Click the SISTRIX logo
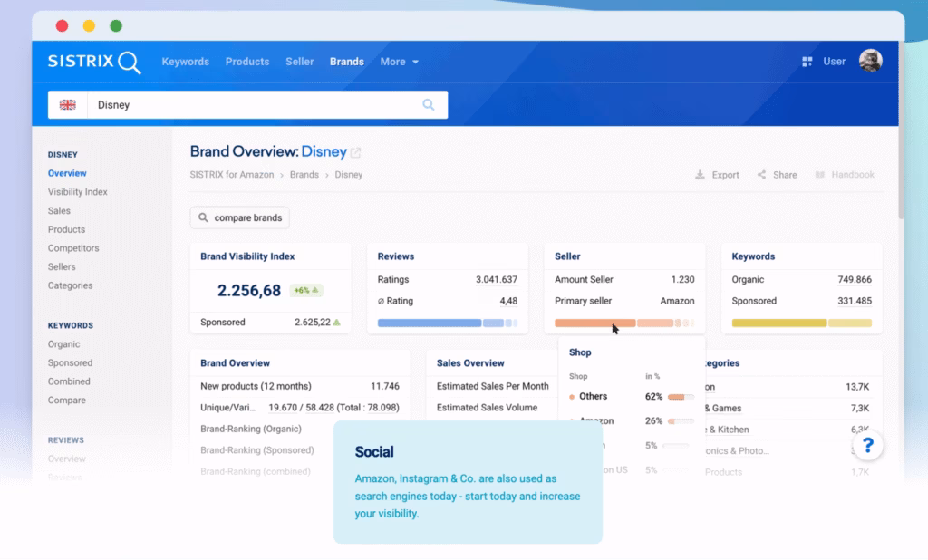Screen dimensions: 928x560 pos(94,62)
